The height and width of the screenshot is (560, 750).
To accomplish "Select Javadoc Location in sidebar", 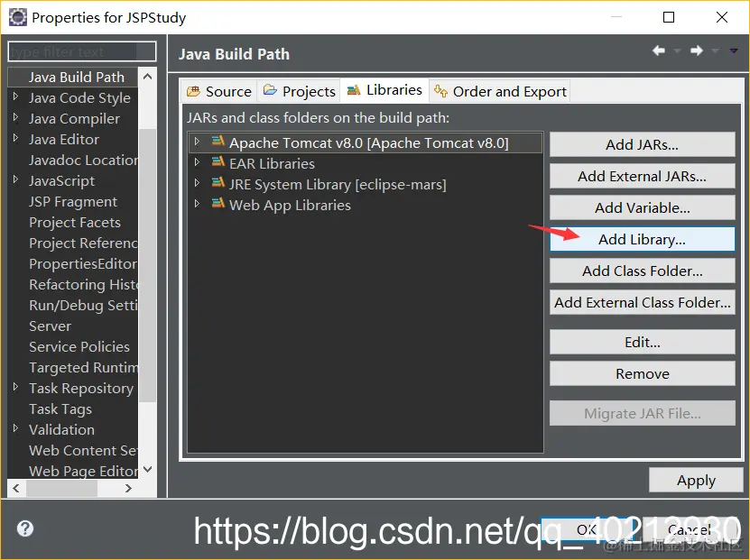I will 83,160.
